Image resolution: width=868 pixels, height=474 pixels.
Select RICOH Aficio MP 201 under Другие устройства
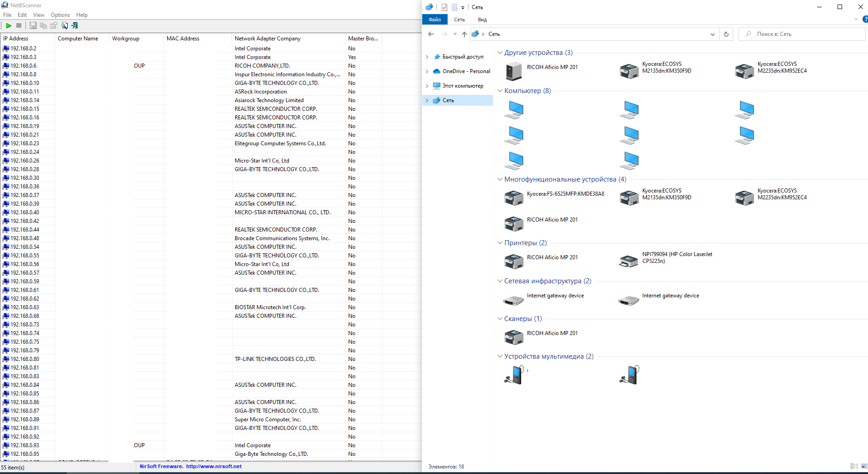coord(541,71)
